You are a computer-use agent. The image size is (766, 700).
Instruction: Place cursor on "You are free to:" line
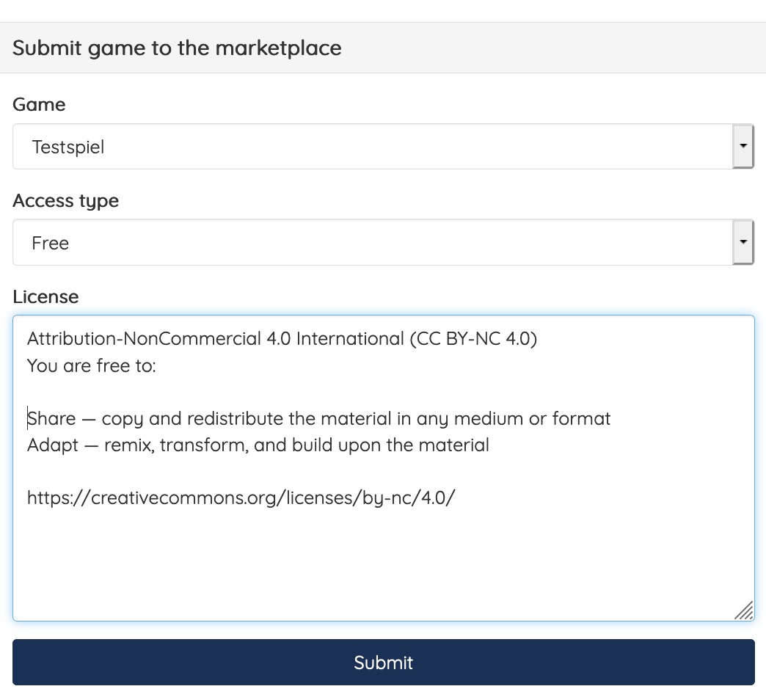tap(91, 365)
